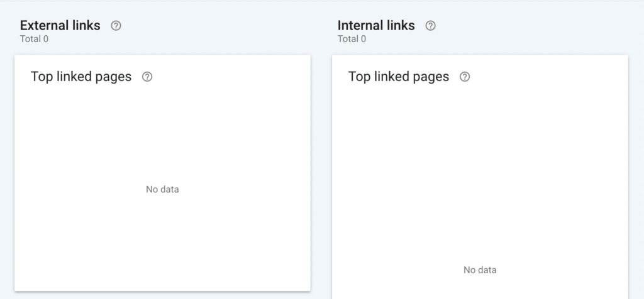The width and height of the screenshot is (644, 299).
Task: Select Total 0 under External links
Action: [x=35, y=39]
